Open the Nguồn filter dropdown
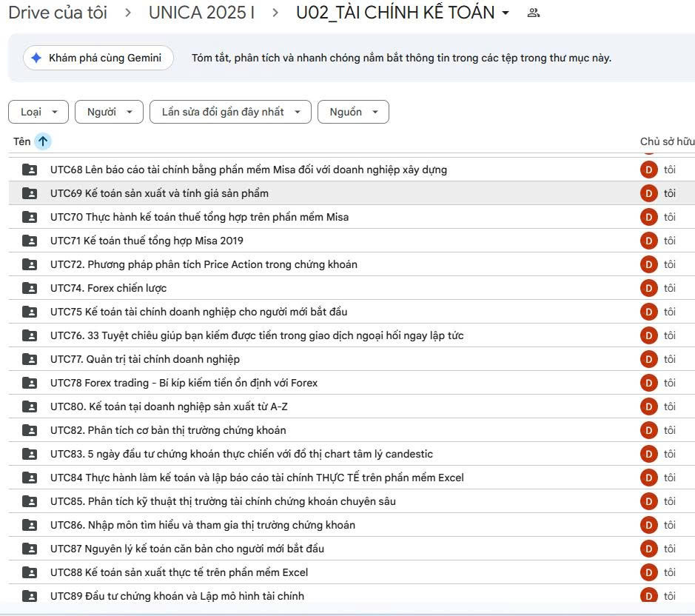 [353, 112]
